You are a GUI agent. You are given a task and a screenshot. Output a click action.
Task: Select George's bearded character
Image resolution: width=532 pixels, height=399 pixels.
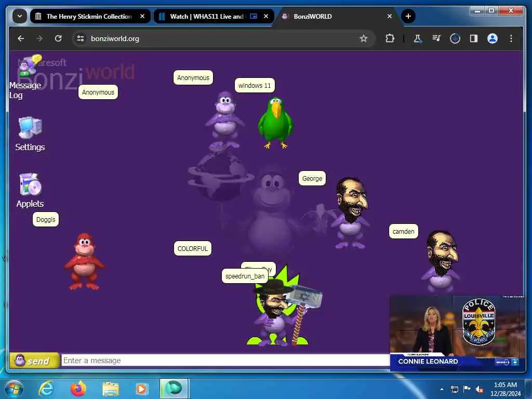point(351,213)
